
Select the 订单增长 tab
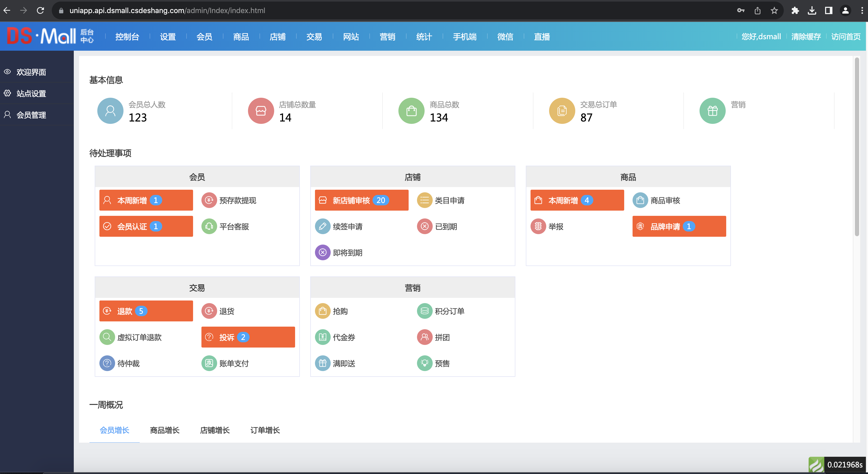(x=264, y=430)
